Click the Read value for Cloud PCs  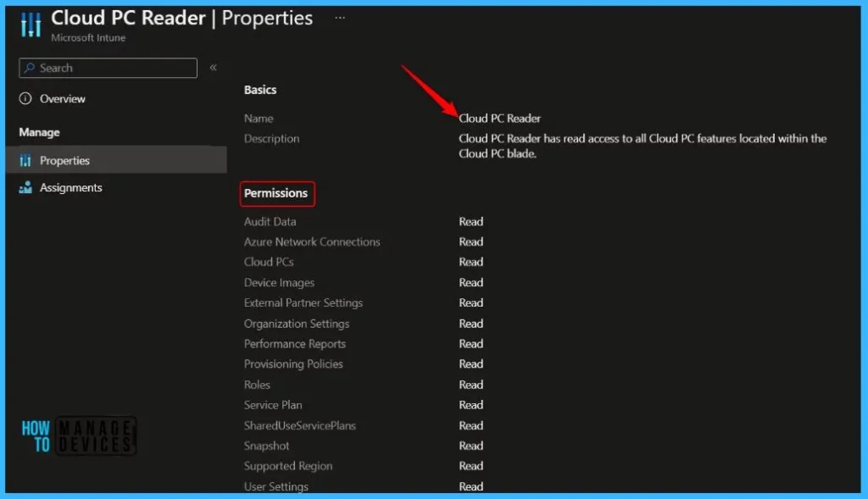pyautogui.click(x=471, y=263)
